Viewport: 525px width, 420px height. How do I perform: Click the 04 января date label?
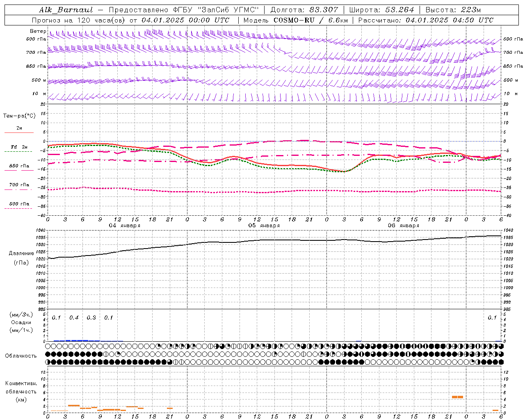[x=124, y=226]
